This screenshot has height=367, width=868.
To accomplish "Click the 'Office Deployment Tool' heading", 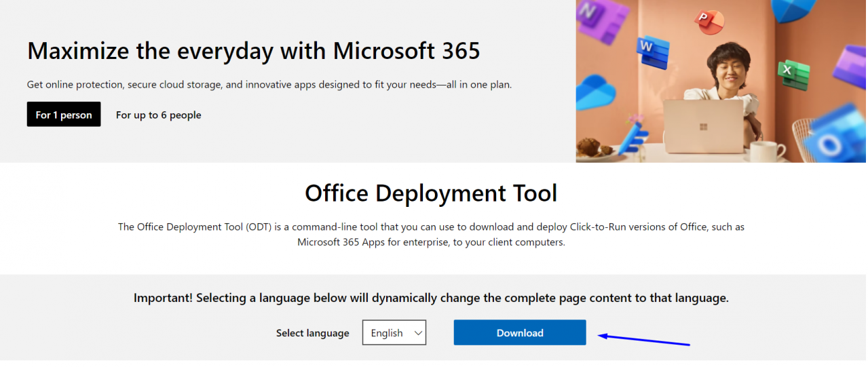I will pos(431,193).
